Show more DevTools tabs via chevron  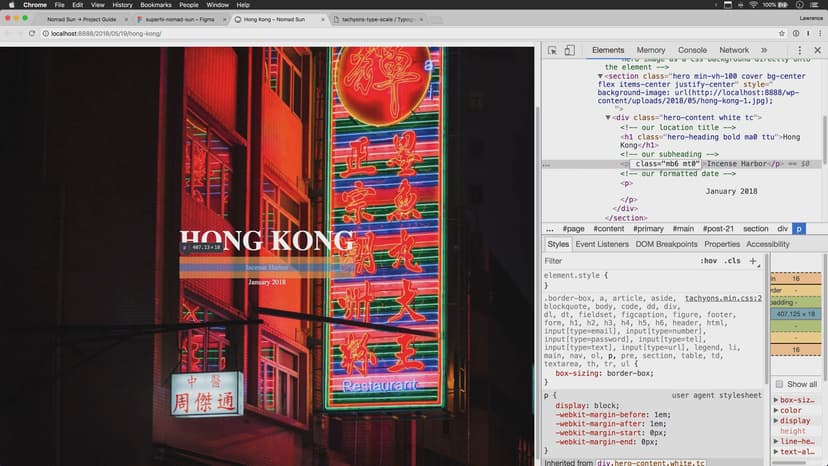click(764, 50)
